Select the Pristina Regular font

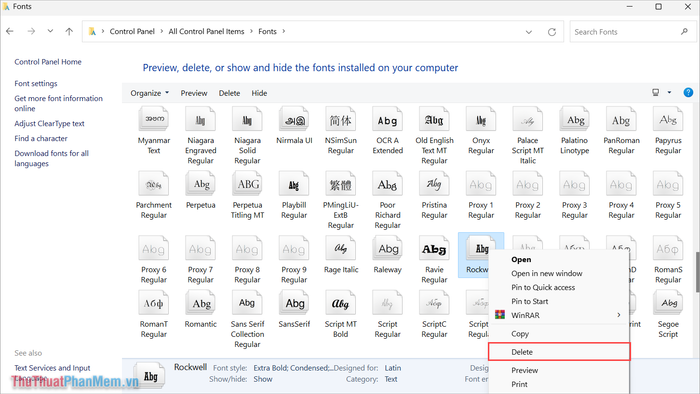[434, 195]
